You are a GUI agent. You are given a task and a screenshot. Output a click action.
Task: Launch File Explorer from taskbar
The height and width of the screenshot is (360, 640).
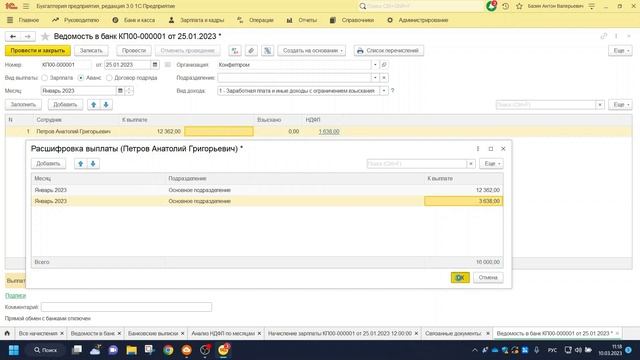131,350
